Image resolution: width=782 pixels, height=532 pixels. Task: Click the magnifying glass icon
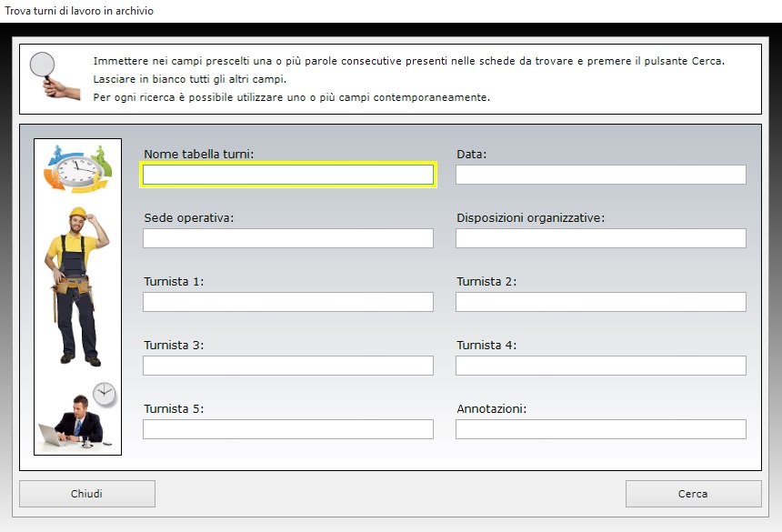click(x=54, y=75)
